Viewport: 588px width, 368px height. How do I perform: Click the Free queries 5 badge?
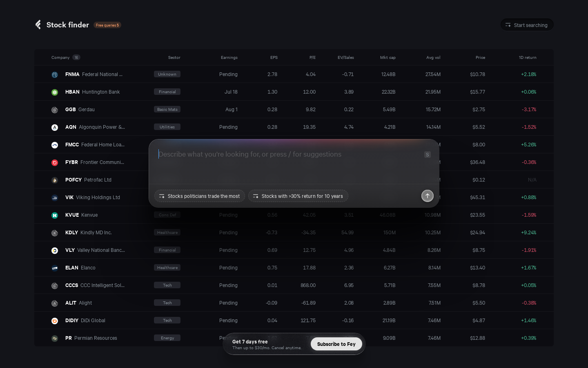pyautogui.click(x=107, y=25)
